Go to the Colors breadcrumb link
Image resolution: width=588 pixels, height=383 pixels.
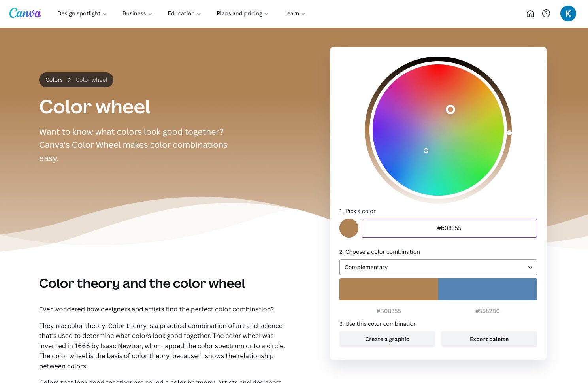tap(54, 80)
